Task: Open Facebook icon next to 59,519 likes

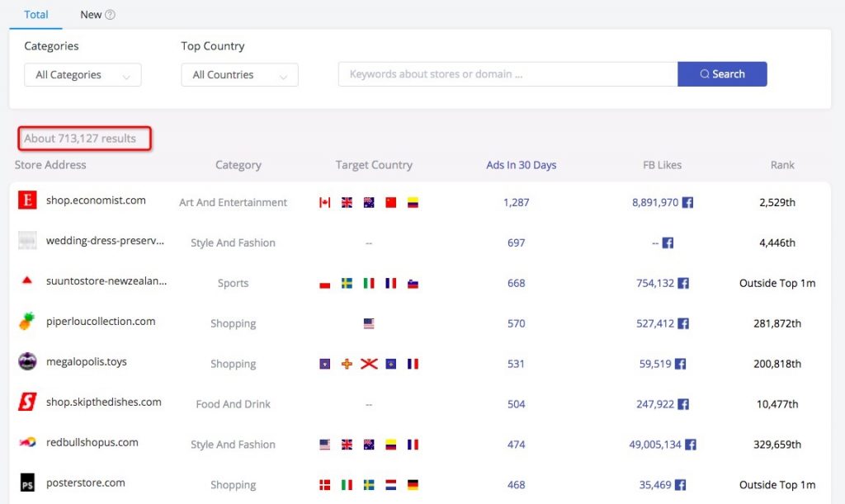Action: click(x=680, y=364)
